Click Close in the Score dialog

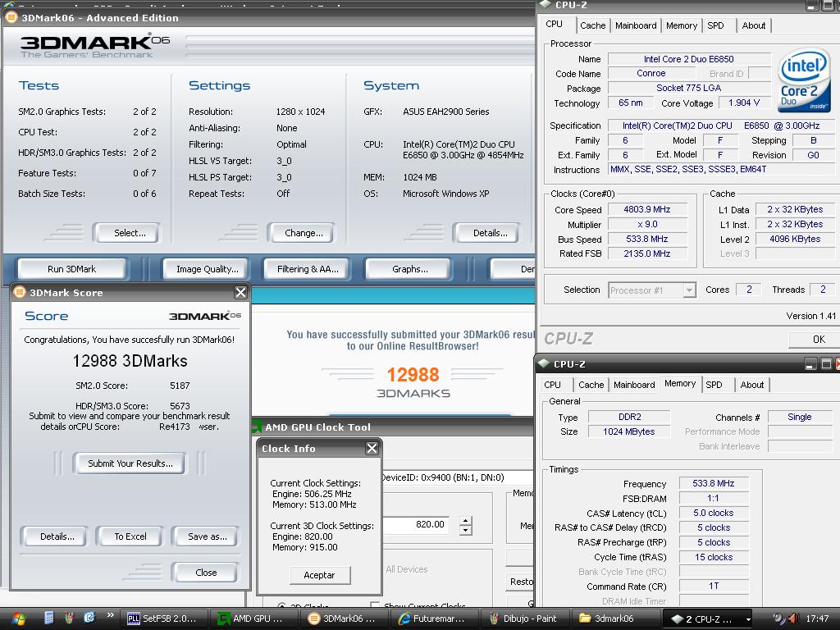click(204, 572)
